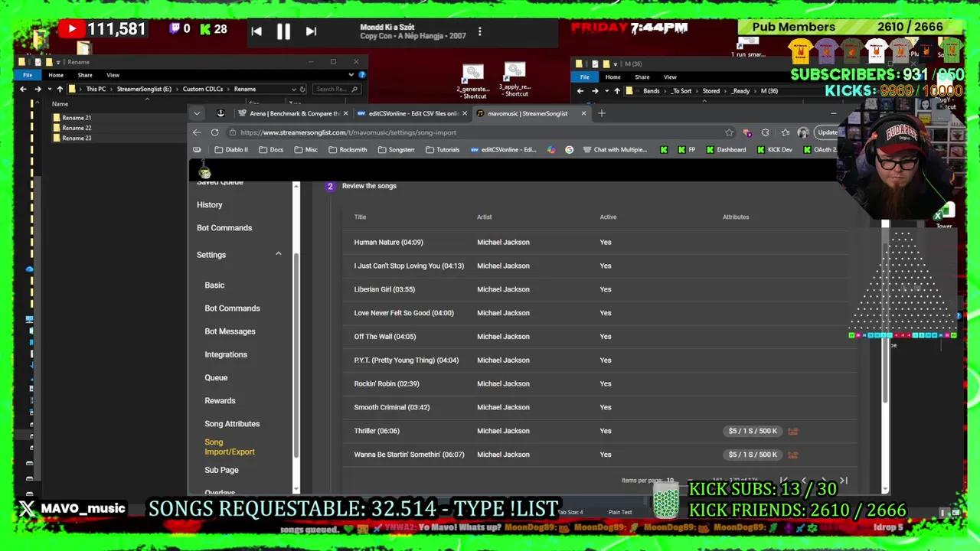Open Integrations settings

pyautogui.click(x=226, y=354)
